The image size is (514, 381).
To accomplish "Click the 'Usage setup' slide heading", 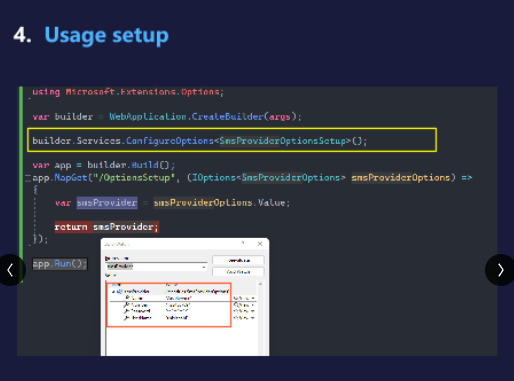I will click(106, 35).
